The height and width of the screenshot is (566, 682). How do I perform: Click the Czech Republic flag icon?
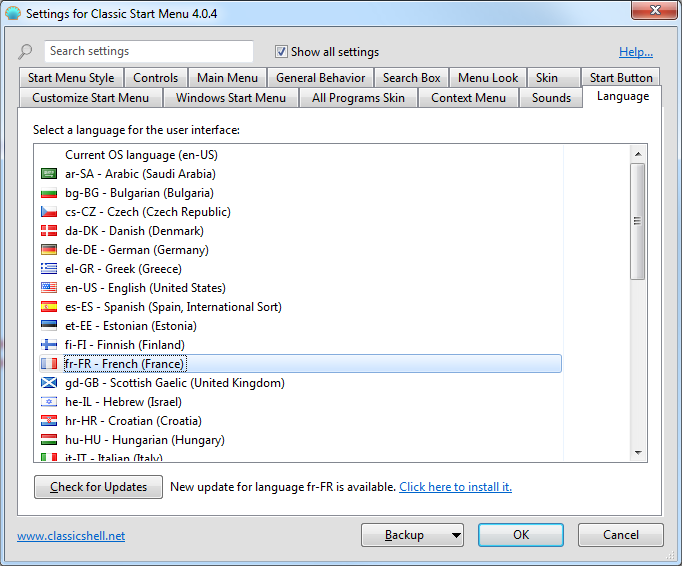[48, 212]
